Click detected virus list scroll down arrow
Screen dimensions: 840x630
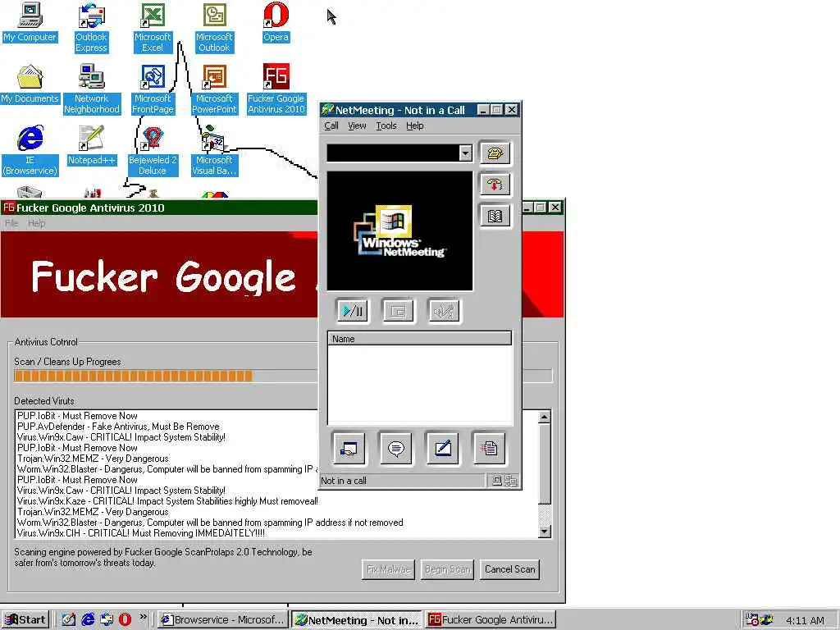(545, 532)
